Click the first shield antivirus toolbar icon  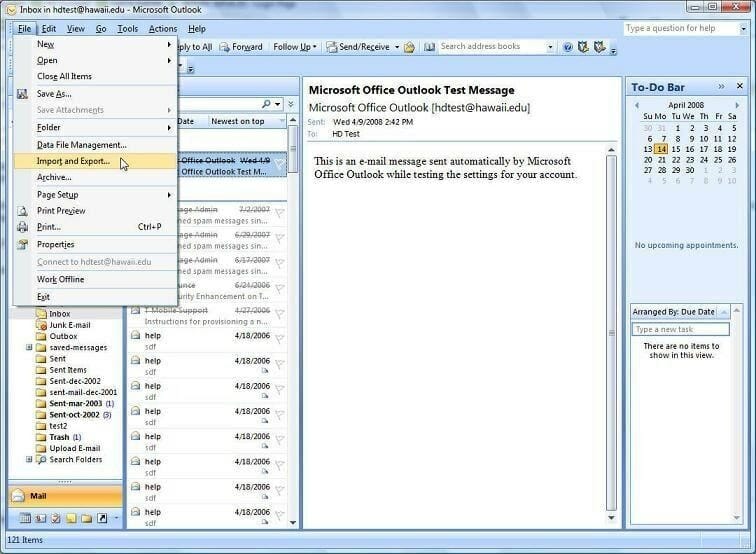point(583,47)
